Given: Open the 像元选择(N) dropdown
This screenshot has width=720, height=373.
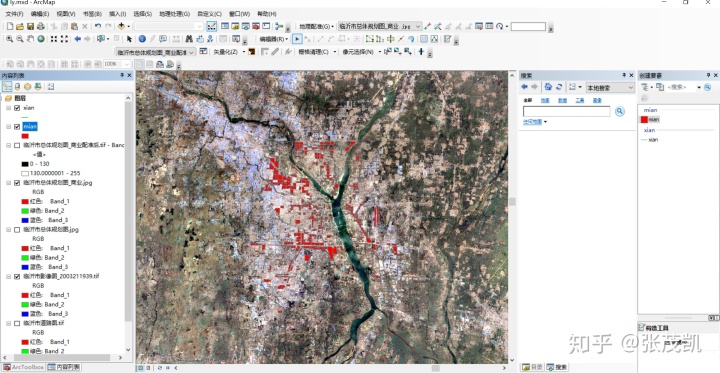Looking at the screenshot, I should point(361,52).
